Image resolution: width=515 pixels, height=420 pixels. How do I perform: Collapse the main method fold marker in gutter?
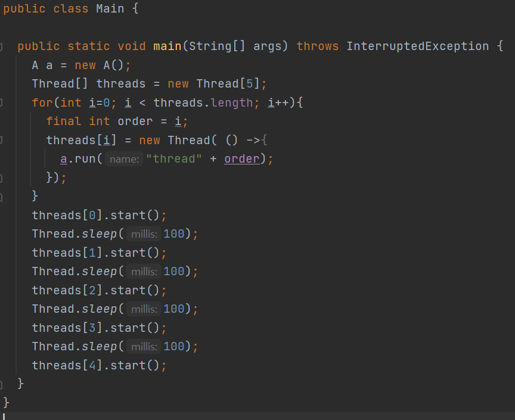1,46
